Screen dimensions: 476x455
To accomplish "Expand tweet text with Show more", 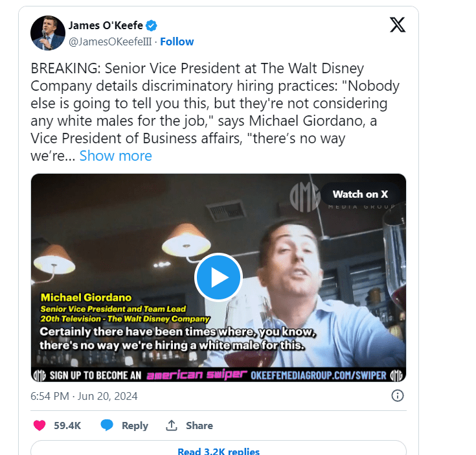I will coord(115,156).
